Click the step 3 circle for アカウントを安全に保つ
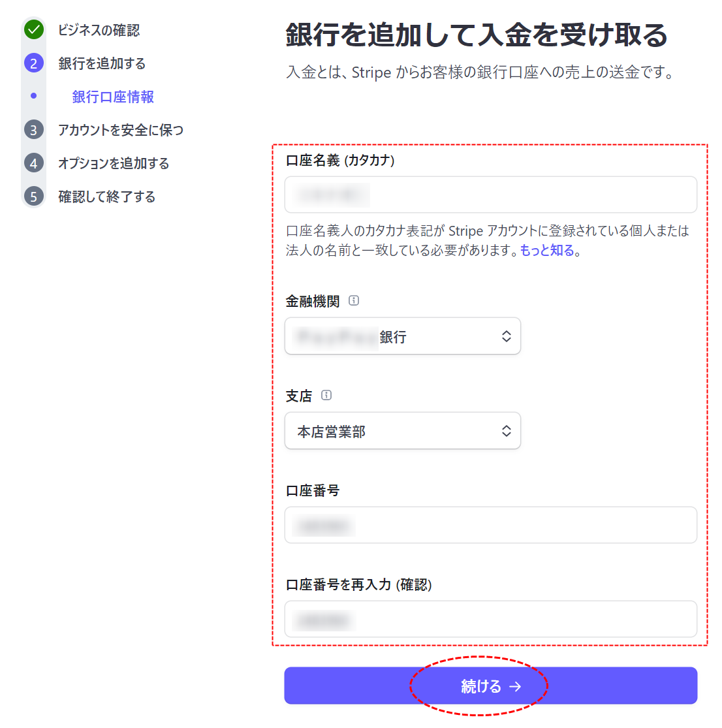The width and height of the screenshot is (722, 728). 33,130
